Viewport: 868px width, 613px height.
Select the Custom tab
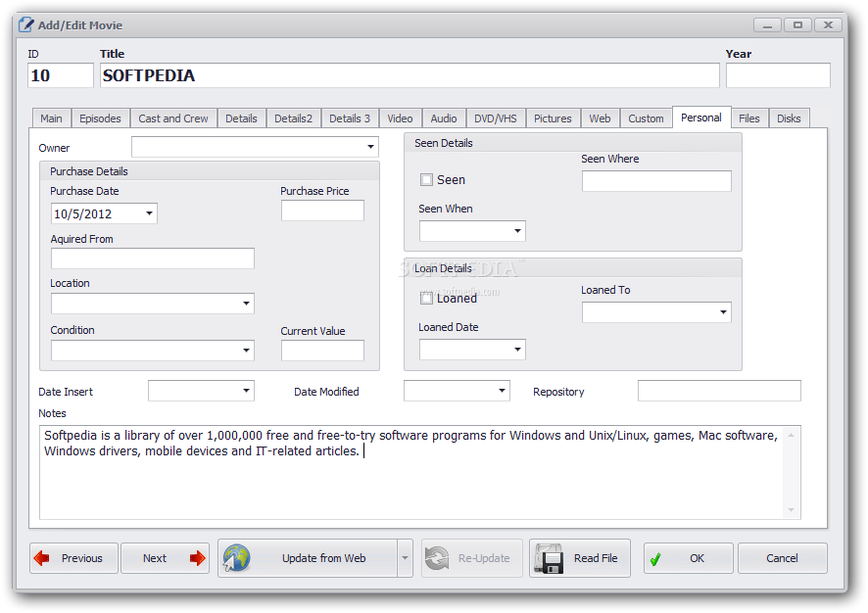(x=646, y=118)
